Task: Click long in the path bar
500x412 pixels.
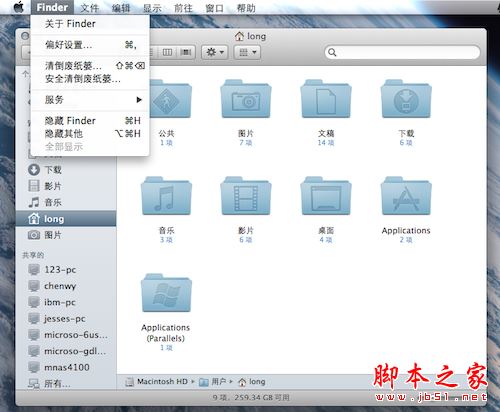Action: pos(252,382)
